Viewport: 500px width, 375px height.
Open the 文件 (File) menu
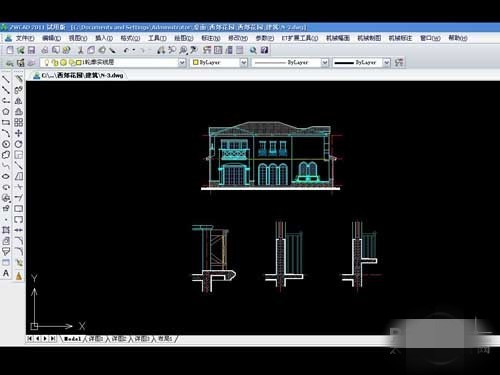point(25,38)
